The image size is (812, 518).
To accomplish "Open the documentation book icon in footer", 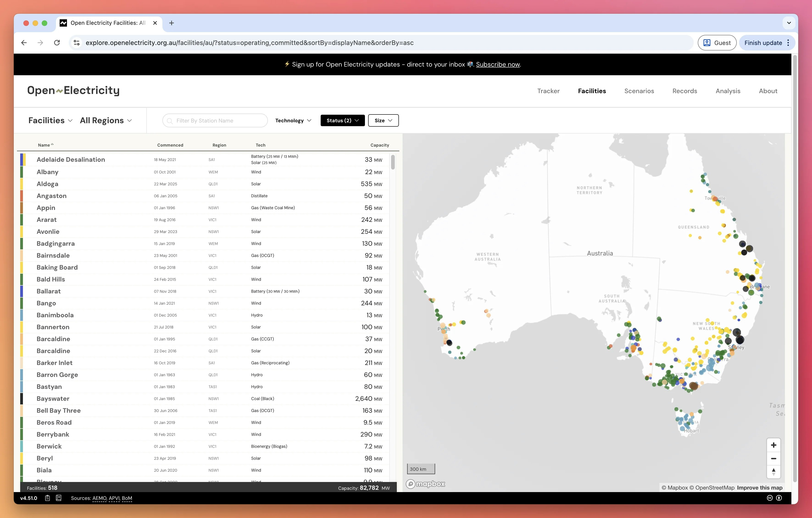I will (59, 498).
